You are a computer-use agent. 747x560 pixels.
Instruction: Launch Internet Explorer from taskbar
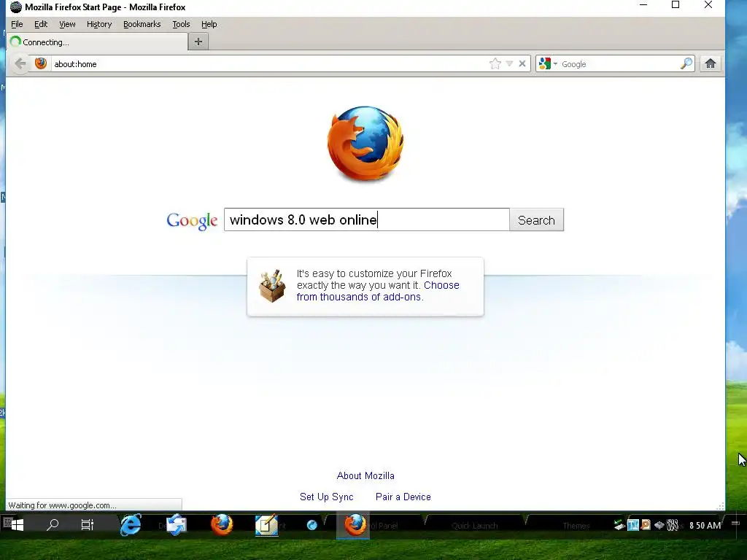131,525
